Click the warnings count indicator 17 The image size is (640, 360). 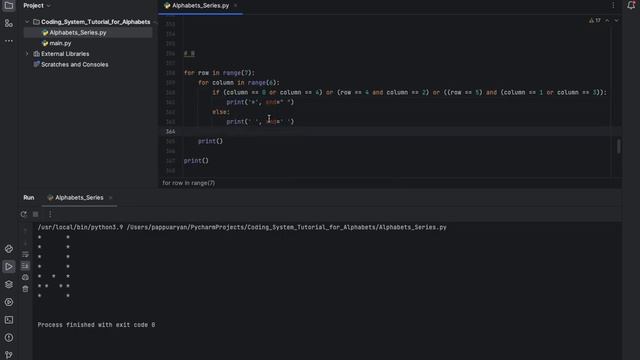coord(595,20)
